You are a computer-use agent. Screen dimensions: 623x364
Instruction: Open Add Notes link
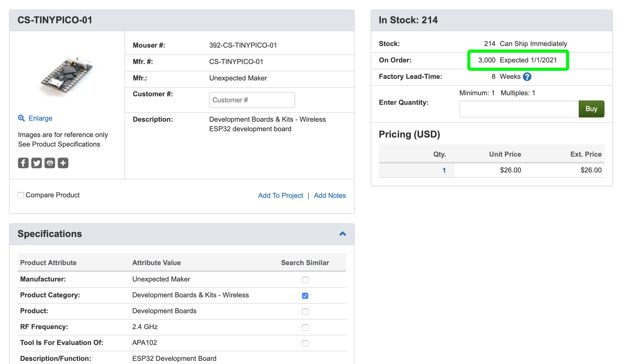(x=330, y=195)
